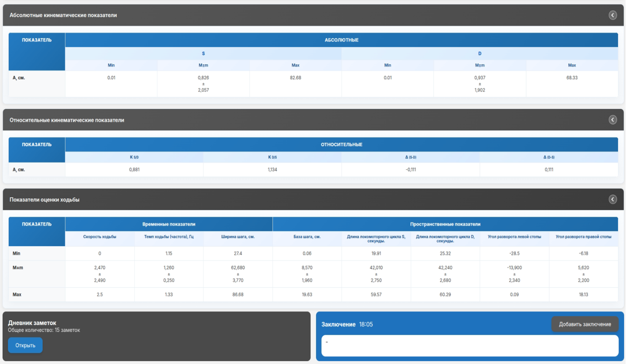The height and width of the screenshot is (364, 627).
Task: Focus the Заключение text field
Action: [x=470, y=346]
